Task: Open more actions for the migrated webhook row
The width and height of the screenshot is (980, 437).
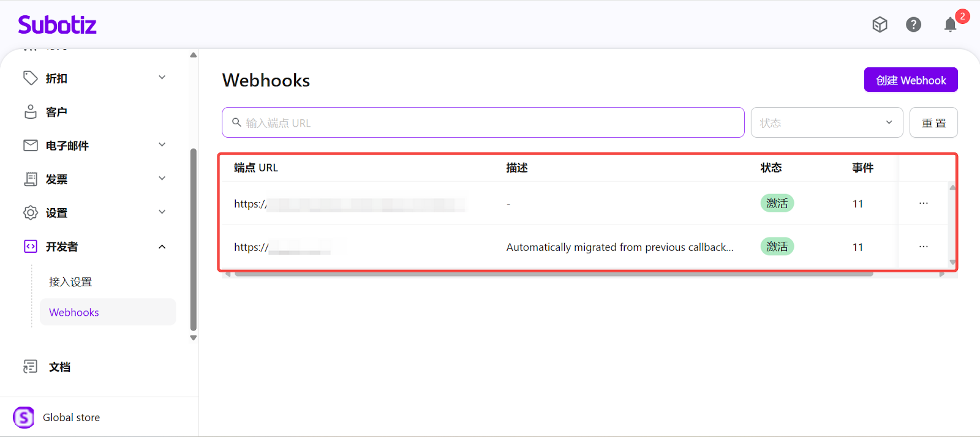Action: 923,247
